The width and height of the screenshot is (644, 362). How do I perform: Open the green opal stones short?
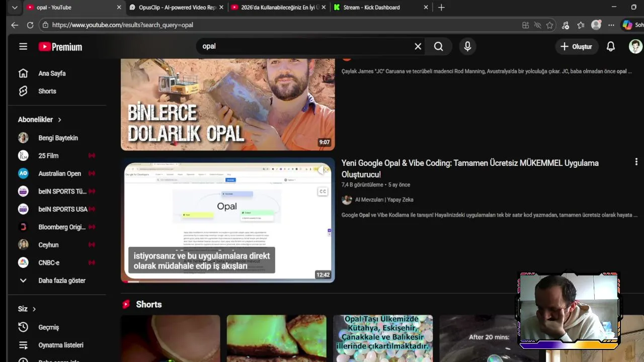276,338
